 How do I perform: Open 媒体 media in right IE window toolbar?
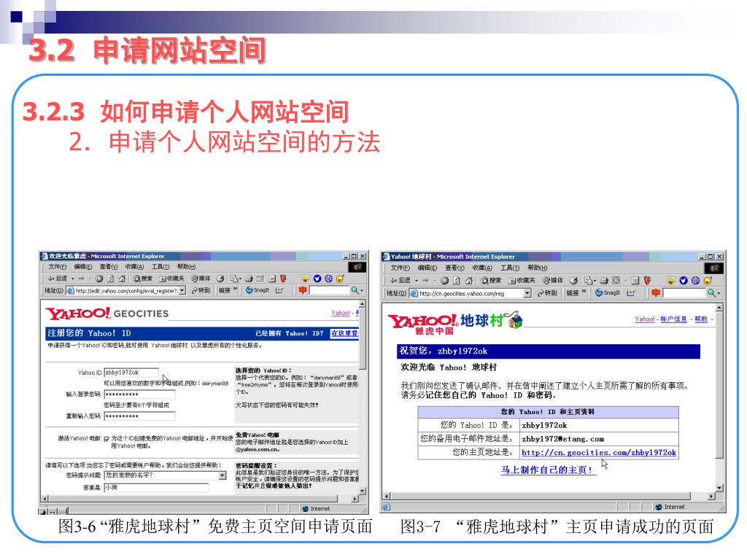coord(553,281)
